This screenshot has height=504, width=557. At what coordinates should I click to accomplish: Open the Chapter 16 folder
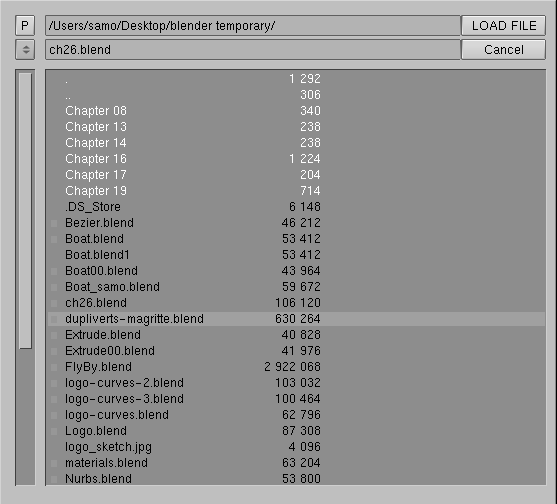point(297,159)
